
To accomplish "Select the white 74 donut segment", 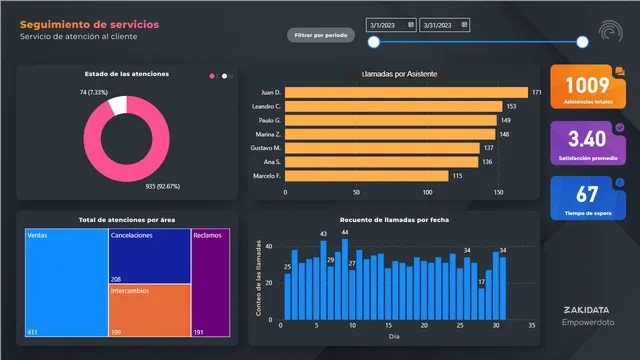I will (118, 104).
